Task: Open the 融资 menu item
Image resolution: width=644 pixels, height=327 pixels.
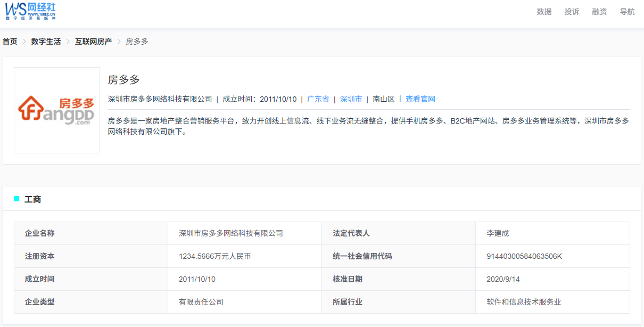Action: coord(599,12)
